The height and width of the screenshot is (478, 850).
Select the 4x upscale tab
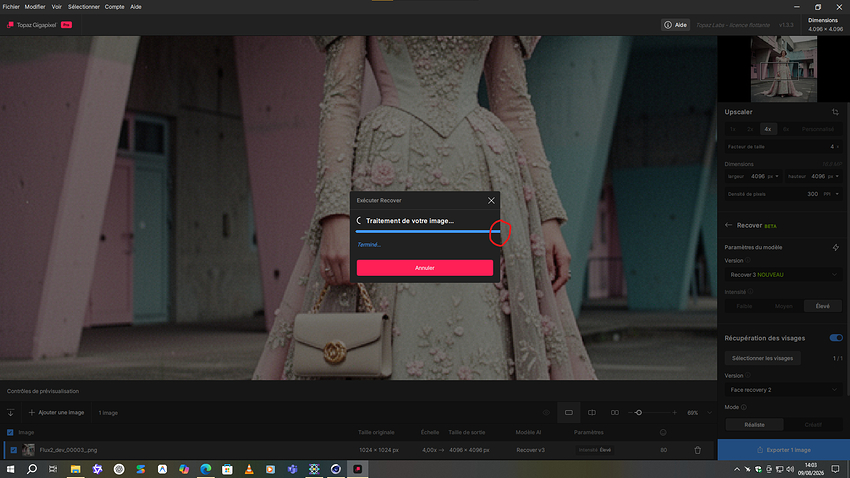click(x=768, y=129)
